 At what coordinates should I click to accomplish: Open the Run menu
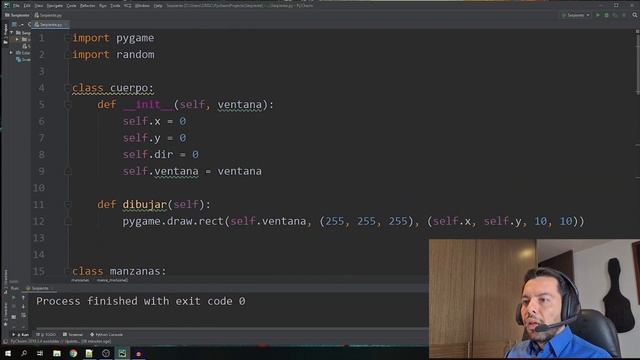click(x=103, y=6)
